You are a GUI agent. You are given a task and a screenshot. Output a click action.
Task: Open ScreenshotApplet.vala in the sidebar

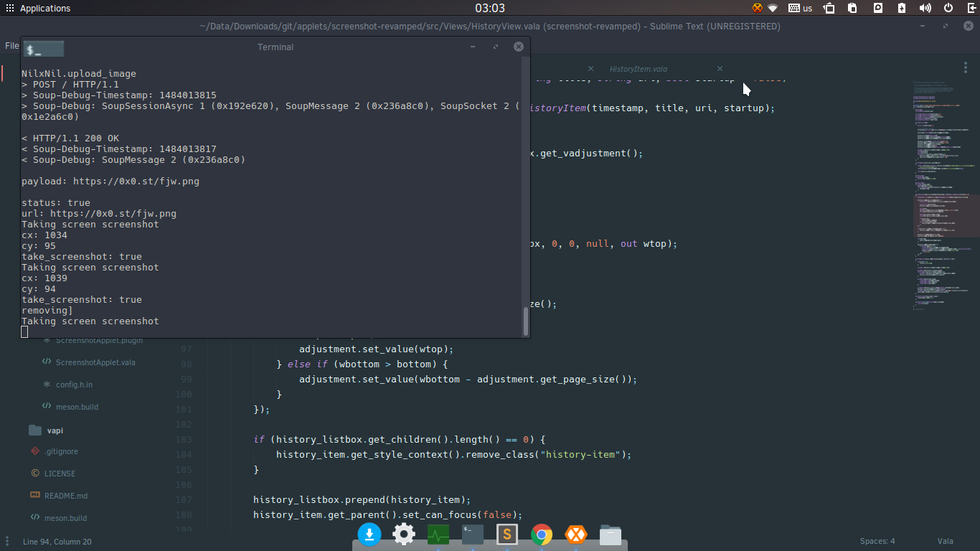click(95, 362)
